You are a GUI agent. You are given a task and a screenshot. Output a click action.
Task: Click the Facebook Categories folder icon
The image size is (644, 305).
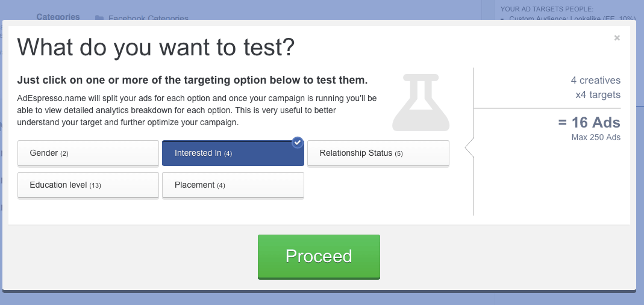[x=99, y=18]
